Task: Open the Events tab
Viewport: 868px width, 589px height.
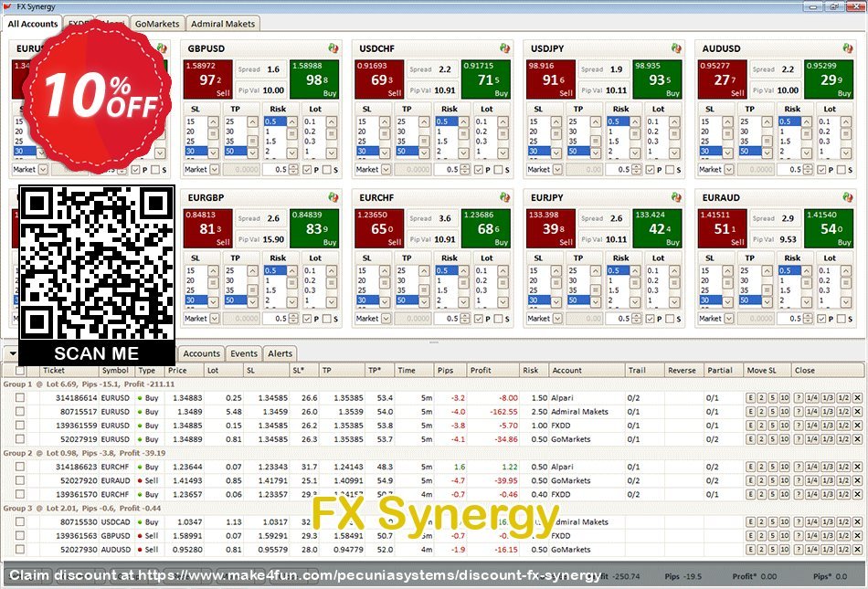Action: (x=244, y=353)
